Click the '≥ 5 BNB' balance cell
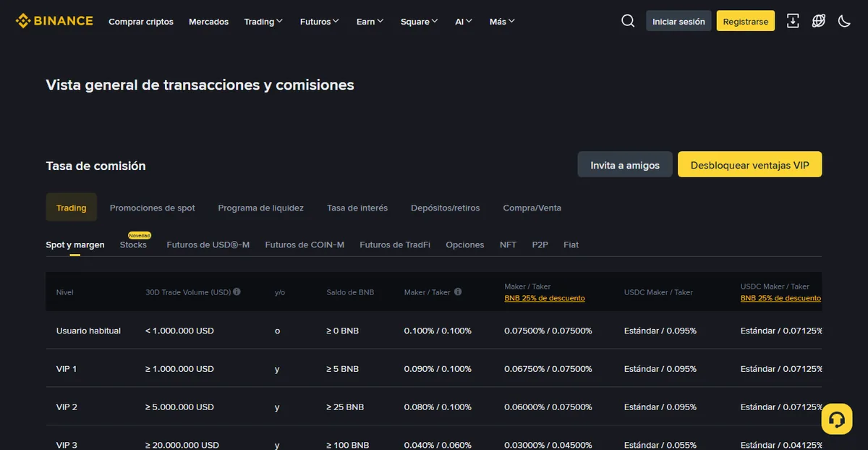Screen dimensions: 868x450 (343, 369)
